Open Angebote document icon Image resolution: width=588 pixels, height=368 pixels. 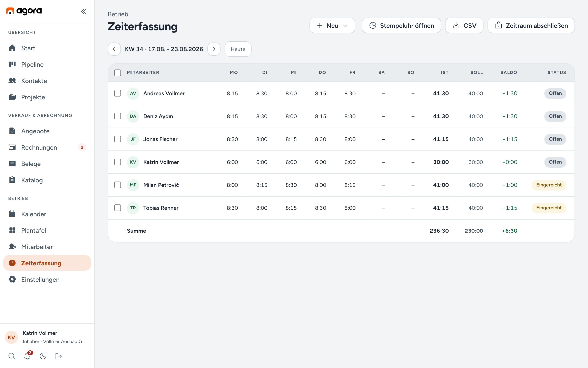[x=12, y=131]
